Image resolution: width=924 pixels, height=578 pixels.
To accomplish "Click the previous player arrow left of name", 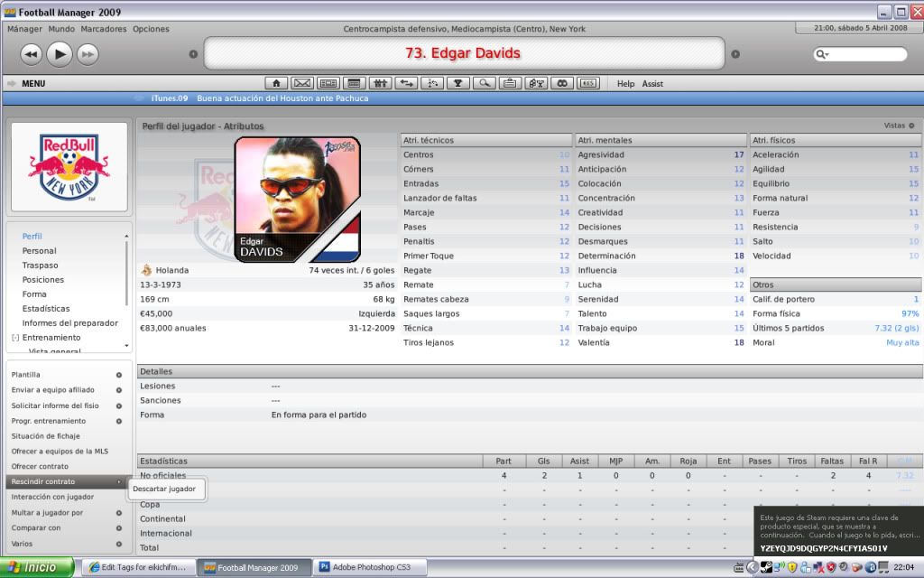I will pyautogui.click(x=193, y=54).
